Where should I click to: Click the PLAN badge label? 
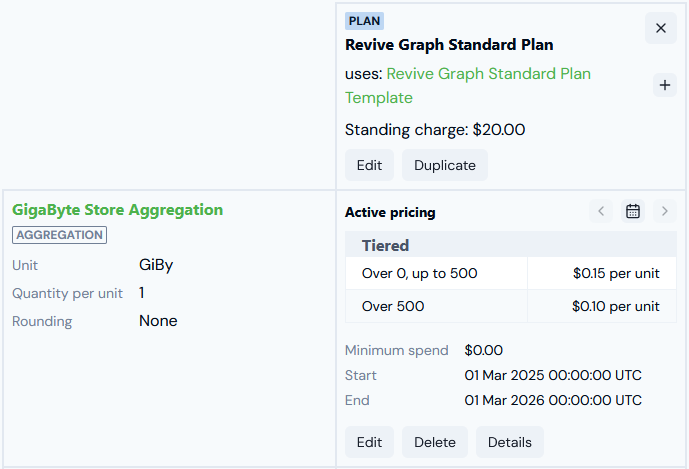(364, 20)
